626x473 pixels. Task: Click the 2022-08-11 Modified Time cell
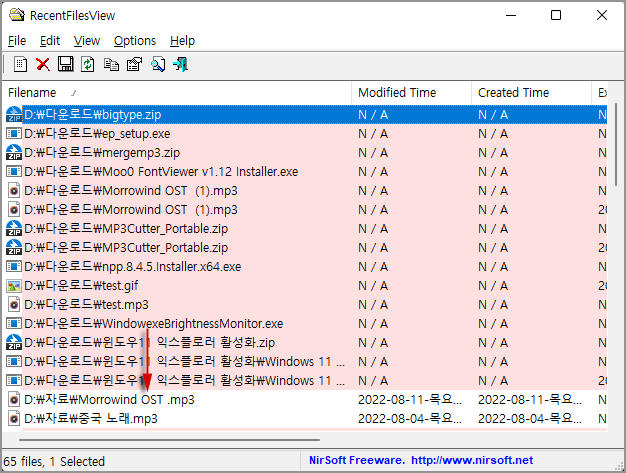410,400
